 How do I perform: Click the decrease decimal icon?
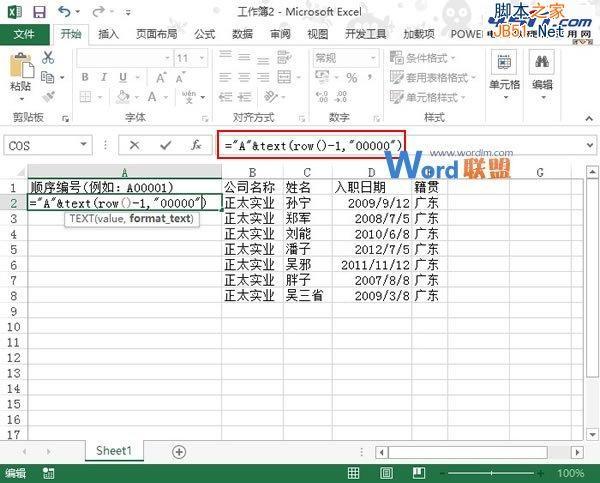tap(341, 97)
